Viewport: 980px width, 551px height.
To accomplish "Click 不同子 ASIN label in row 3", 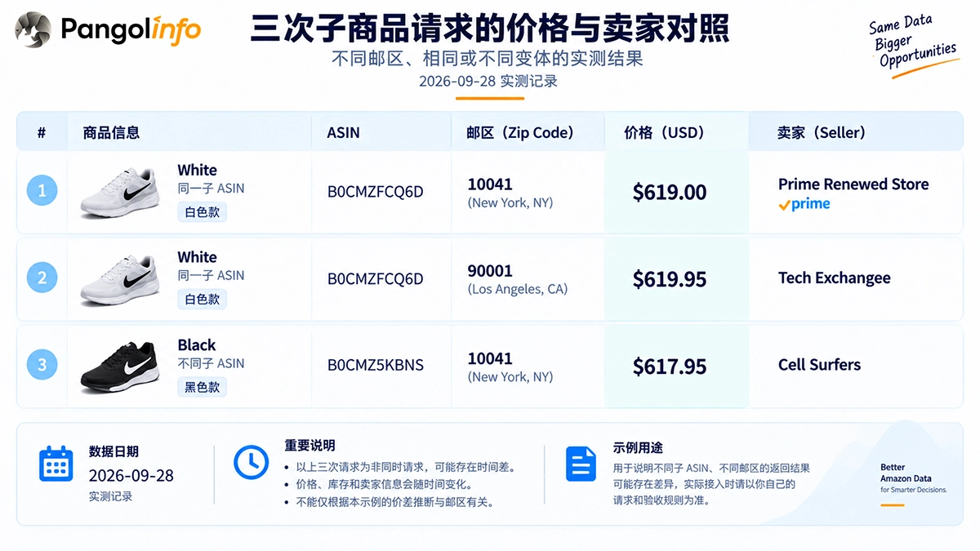I will (211, 363).
